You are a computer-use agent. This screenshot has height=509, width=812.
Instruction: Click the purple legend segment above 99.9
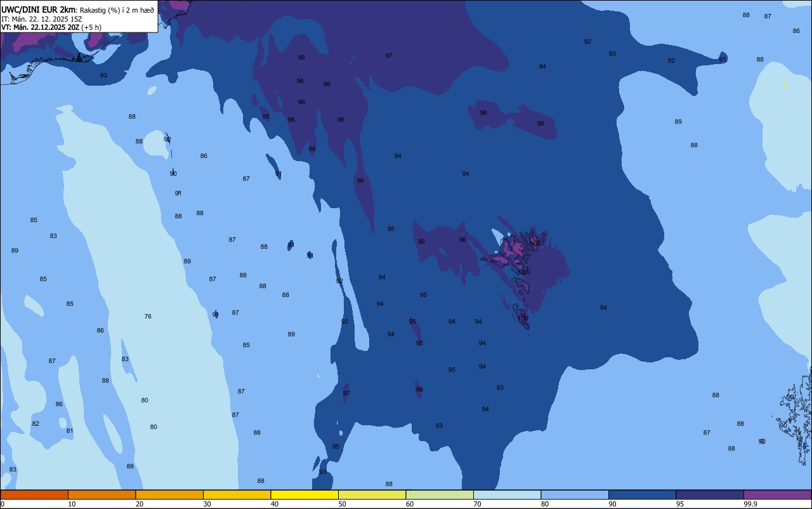point(777,494)
